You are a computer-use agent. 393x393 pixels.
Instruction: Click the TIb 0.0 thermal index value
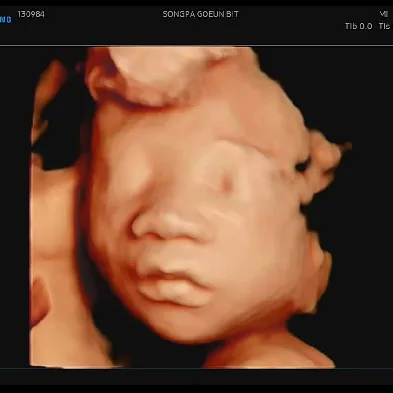pyautogui.click(x=359, y=26)
